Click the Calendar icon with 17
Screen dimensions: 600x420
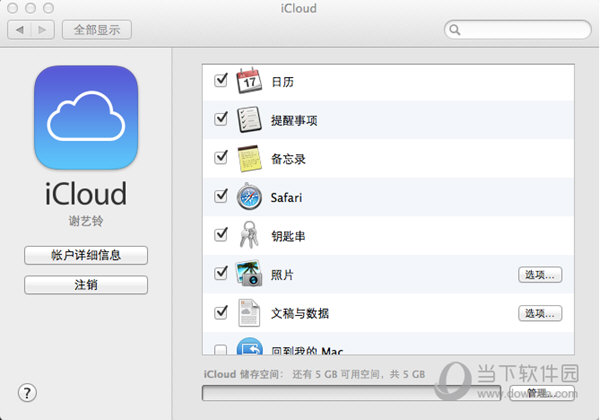(x=249, y=81)
